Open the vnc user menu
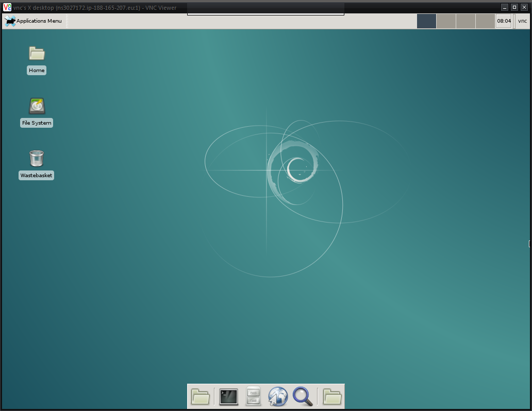Screen dimensions: 532x411 pos(523,21)
